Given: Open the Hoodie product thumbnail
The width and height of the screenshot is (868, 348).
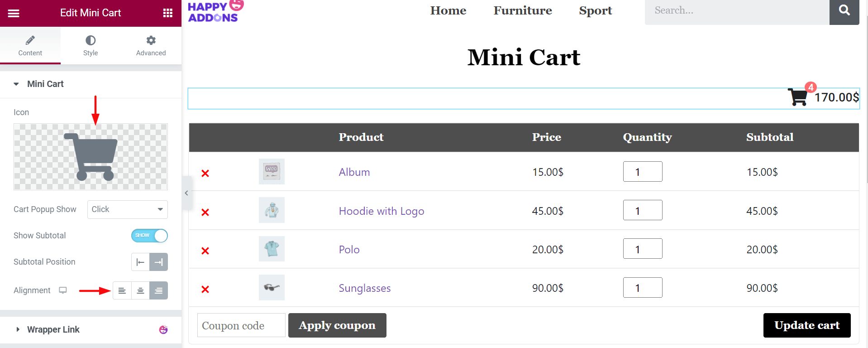Looking at the screenshot, I should point(272,210).
